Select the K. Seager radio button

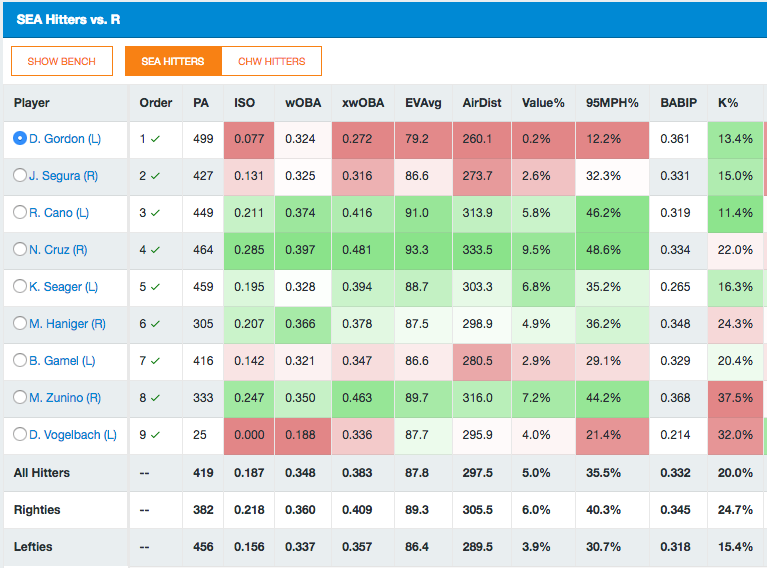coord(20,286)
